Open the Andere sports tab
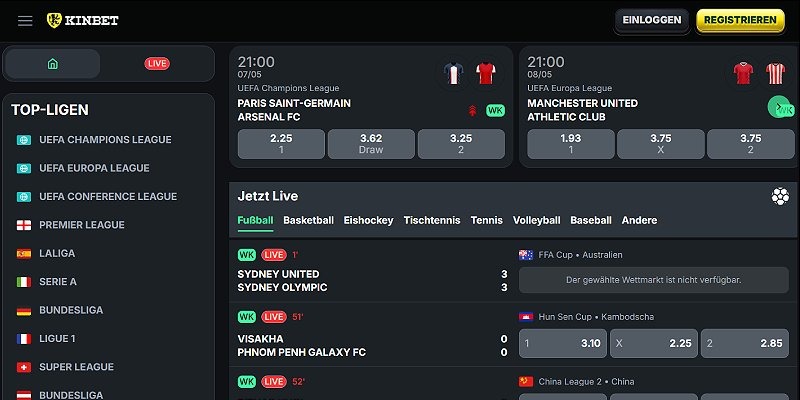Image resolution: width=800 pixels, height=400 pixels. [x=639, y=220]
